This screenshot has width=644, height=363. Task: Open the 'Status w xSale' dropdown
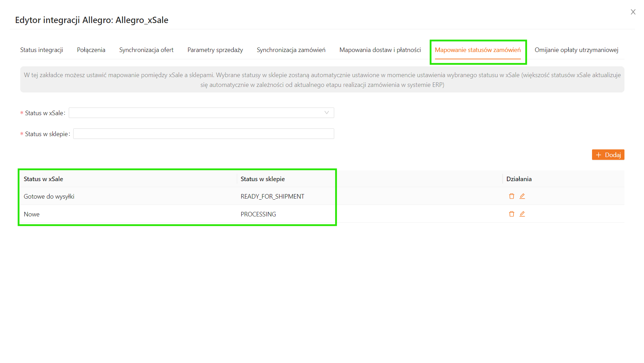coord(201,113)
